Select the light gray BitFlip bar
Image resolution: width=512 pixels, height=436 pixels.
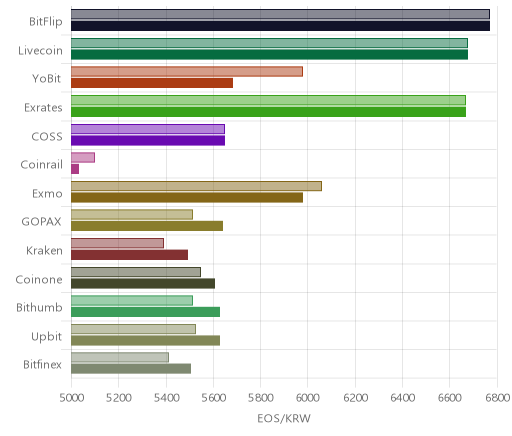(280, 14)
